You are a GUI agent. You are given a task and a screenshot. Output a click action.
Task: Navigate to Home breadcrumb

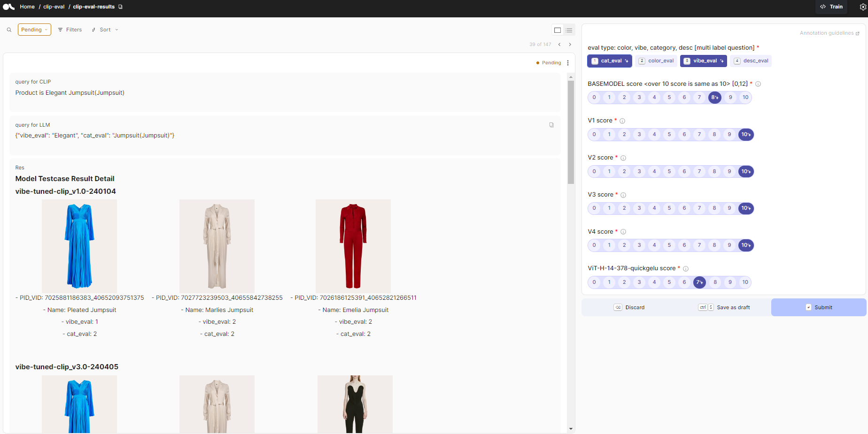coord(27,7)
